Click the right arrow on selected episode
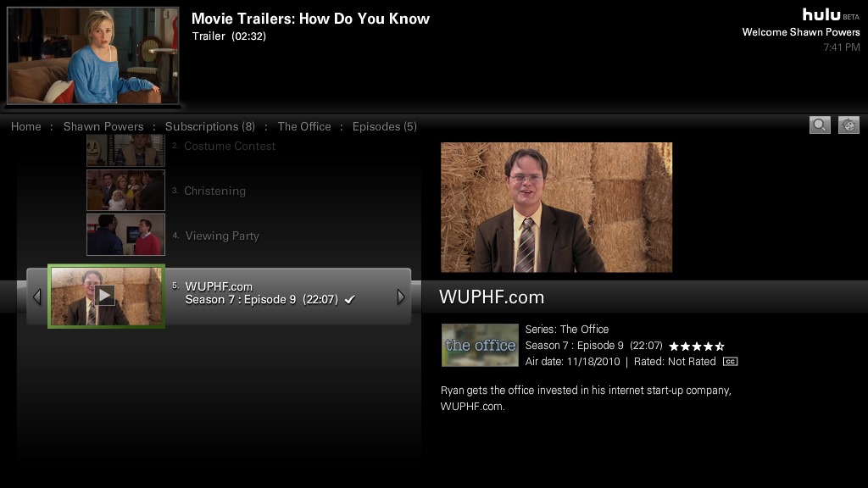The height and width of the screenshot is (488, 868). click(x=401, y=297)
